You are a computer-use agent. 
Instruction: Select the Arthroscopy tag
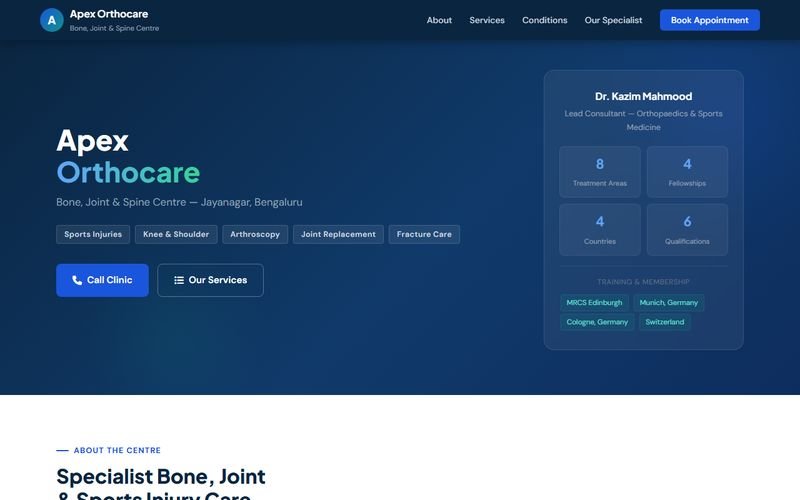[255, 234]
